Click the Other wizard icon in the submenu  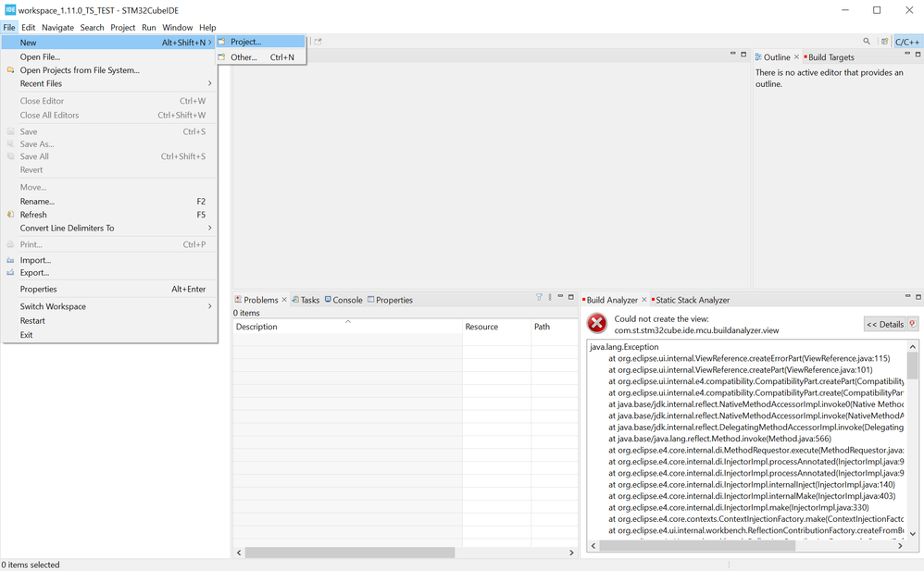tap(222, 57)
